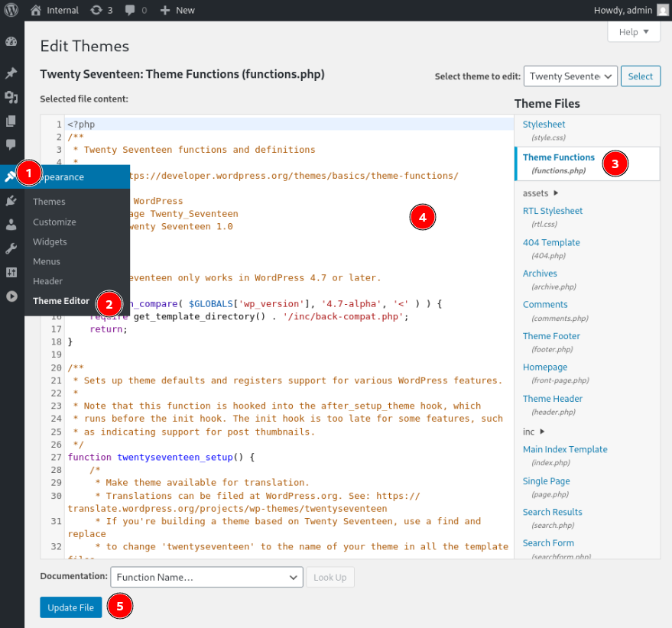Open Theme Editor in the Appearance submenu
The height and width of the screenshot is (628, 672).
point(61,301)
